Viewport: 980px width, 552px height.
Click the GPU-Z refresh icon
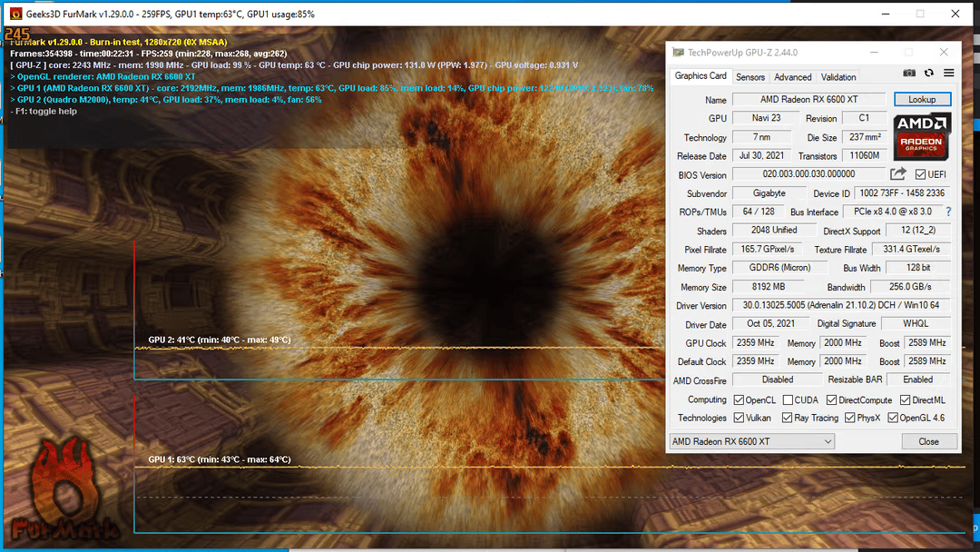point(929,74)
